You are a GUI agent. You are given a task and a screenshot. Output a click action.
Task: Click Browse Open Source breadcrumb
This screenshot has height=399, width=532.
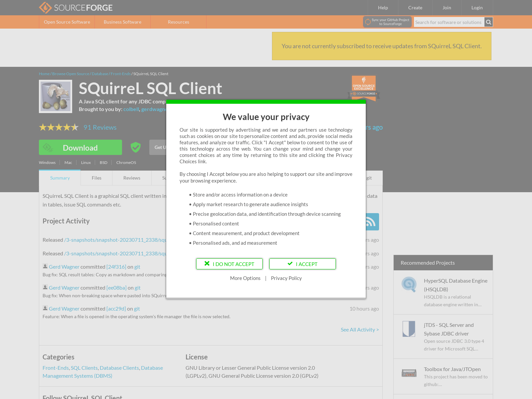[x=70, y=74]
